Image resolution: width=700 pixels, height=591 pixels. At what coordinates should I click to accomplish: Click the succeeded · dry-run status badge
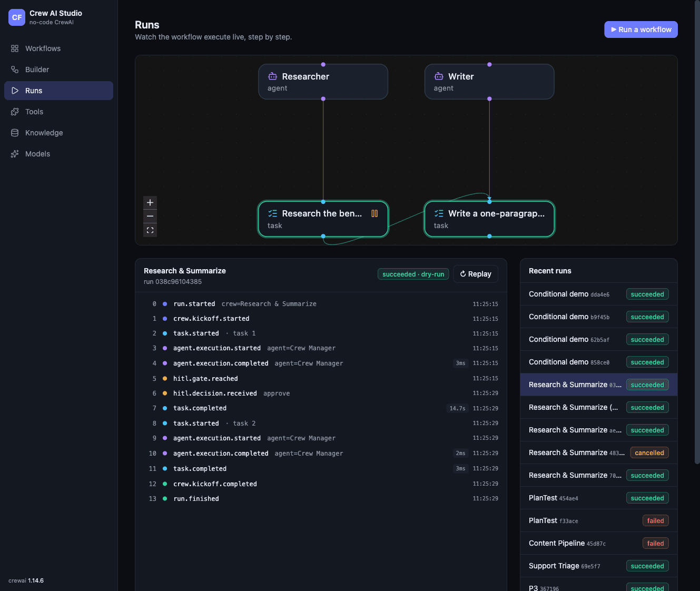pyautogui.click(x=413, y=274)
